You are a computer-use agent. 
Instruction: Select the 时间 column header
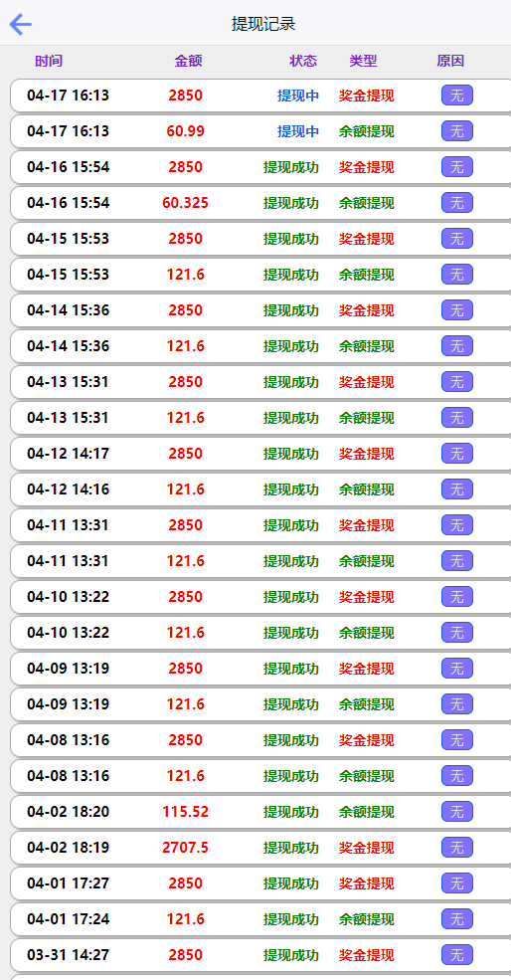49,62
